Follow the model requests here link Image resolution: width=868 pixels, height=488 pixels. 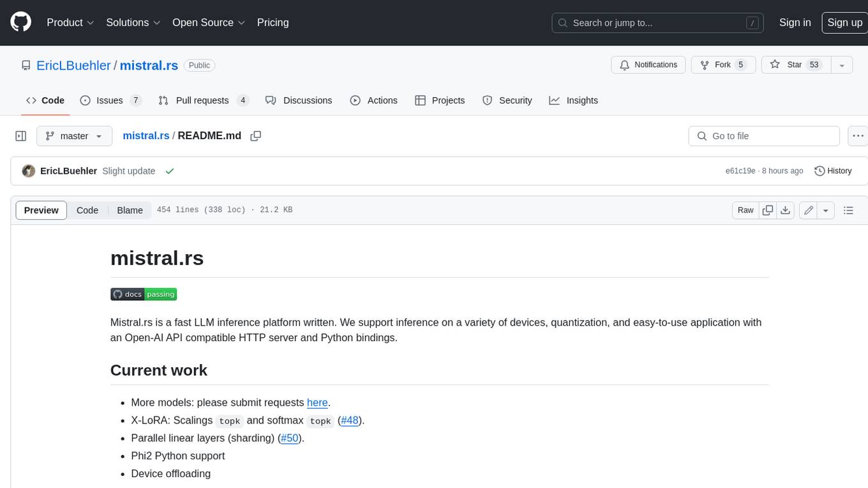tap(317, 402)
